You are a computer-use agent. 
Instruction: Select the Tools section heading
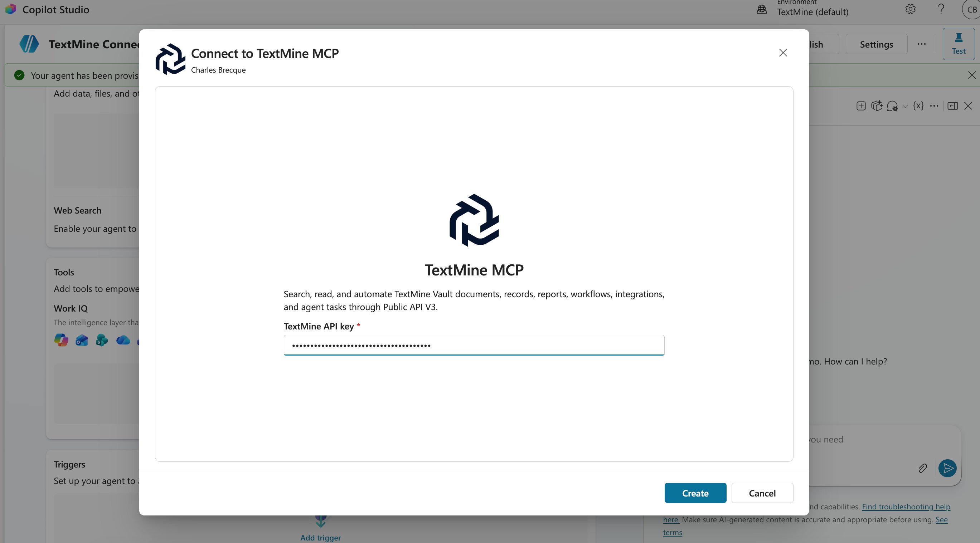point(64,272)
